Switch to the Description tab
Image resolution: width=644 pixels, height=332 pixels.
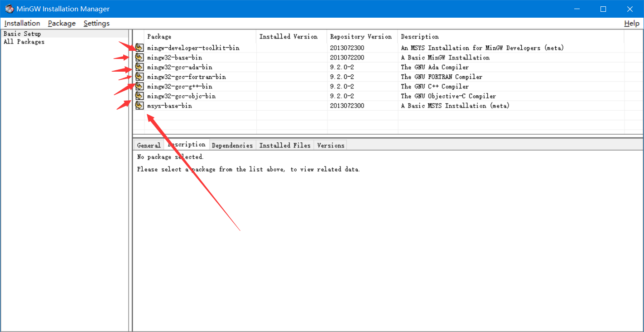186,144
